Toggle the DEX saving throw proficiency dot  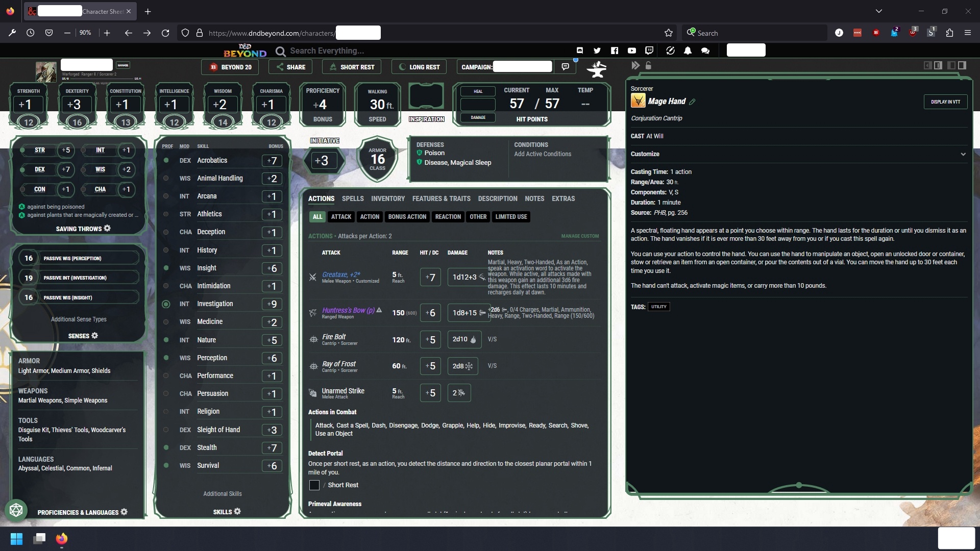point(22,169)
